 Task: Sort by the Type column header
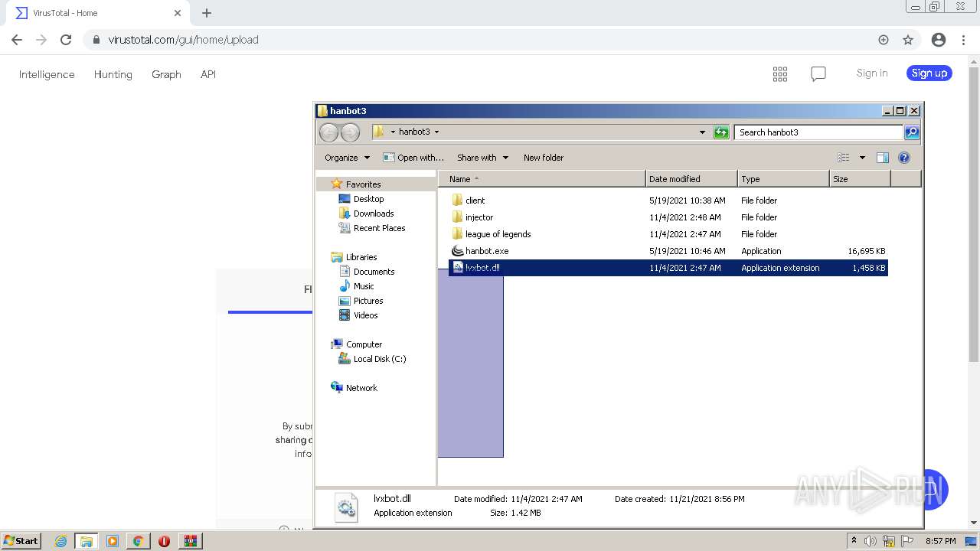pyautogui.click(x=783, y=179)
